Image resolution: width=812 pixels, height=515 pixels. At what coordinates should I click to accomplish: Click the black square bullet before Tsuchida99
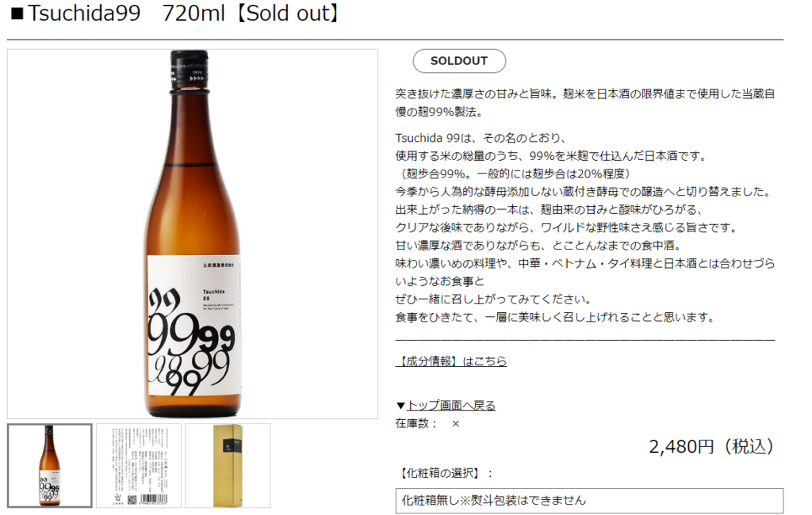pos(17,14)
